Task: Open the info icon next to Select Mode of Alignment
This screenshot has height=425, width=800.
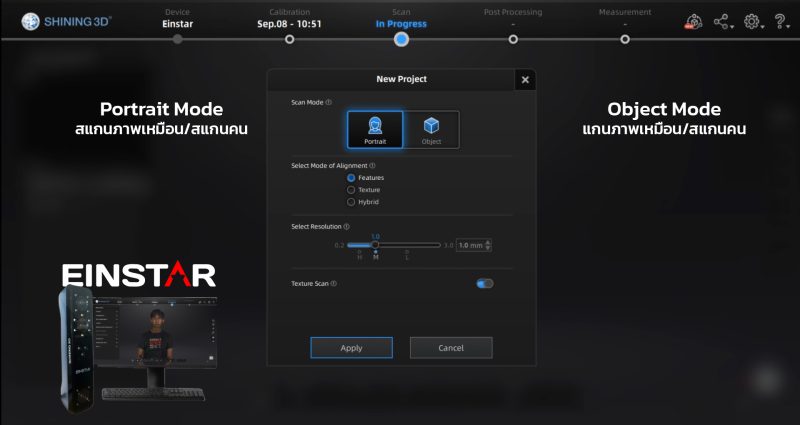Action: [372, 165]
